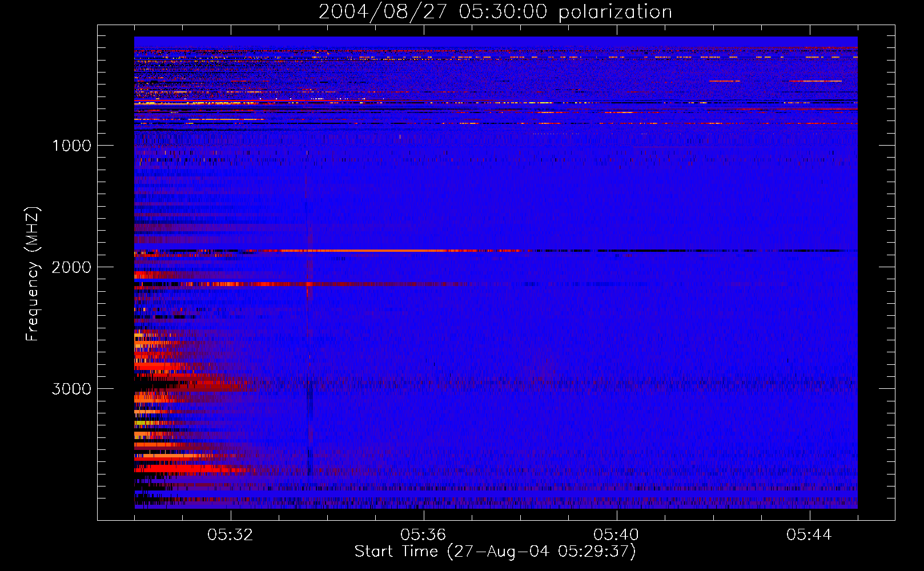Click the 'Start Time (27-Aug-04 05:29:37)' axis title

click(x=495, y=552)
